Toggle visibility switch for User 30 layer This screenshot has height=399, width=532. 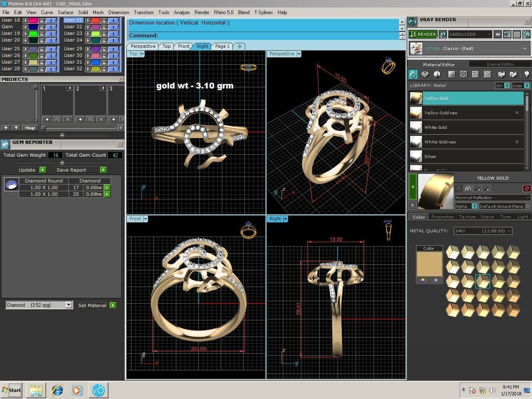(113, 56)
